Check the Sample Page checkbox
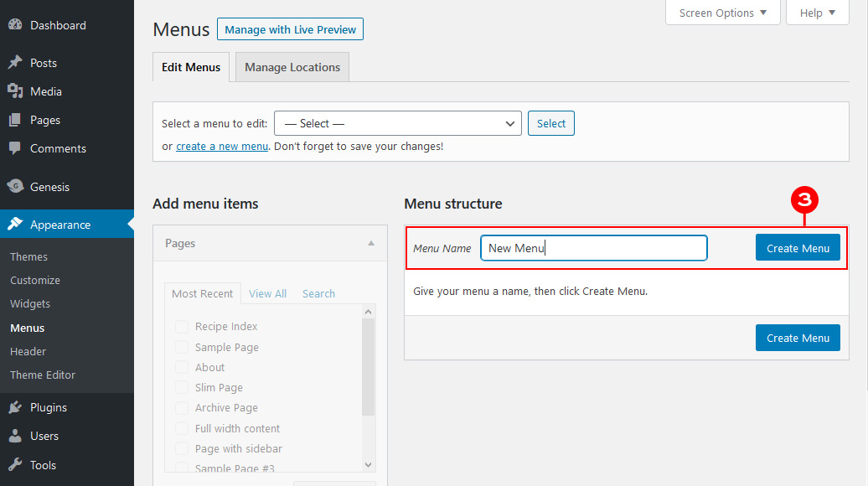 [x=182, y=347]
